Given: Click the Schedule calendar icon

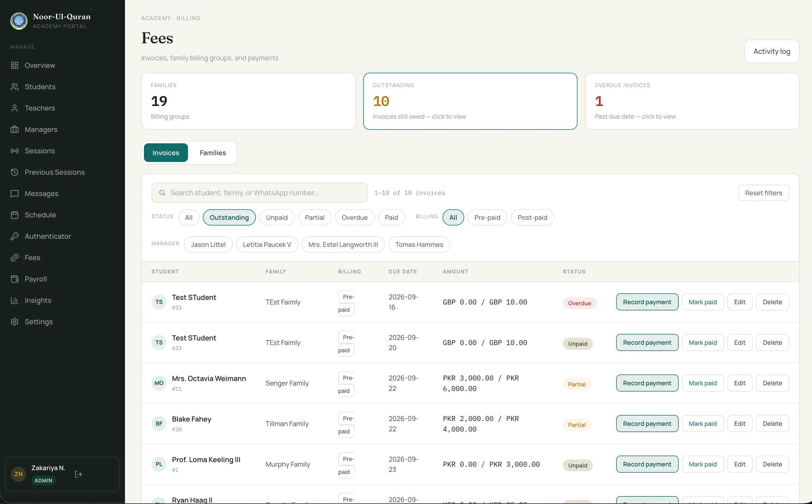Looking at the screenshot, I should click(14, 215).
